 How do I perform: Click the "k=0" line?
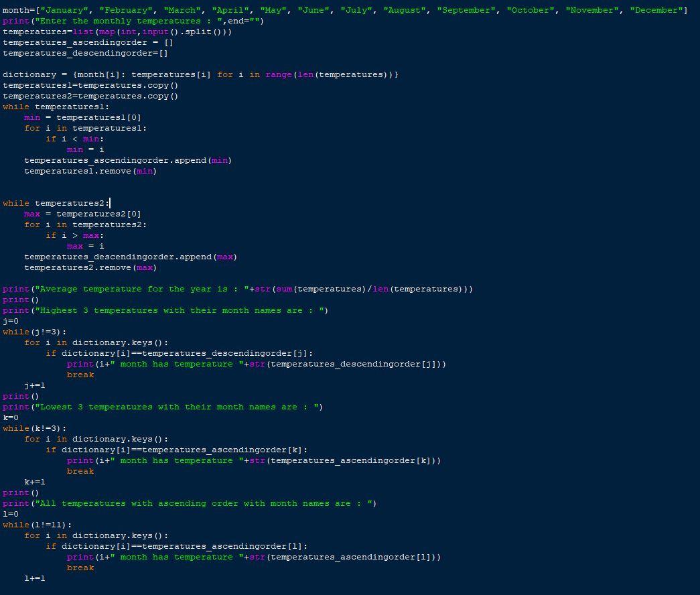[x=11, y=417]
